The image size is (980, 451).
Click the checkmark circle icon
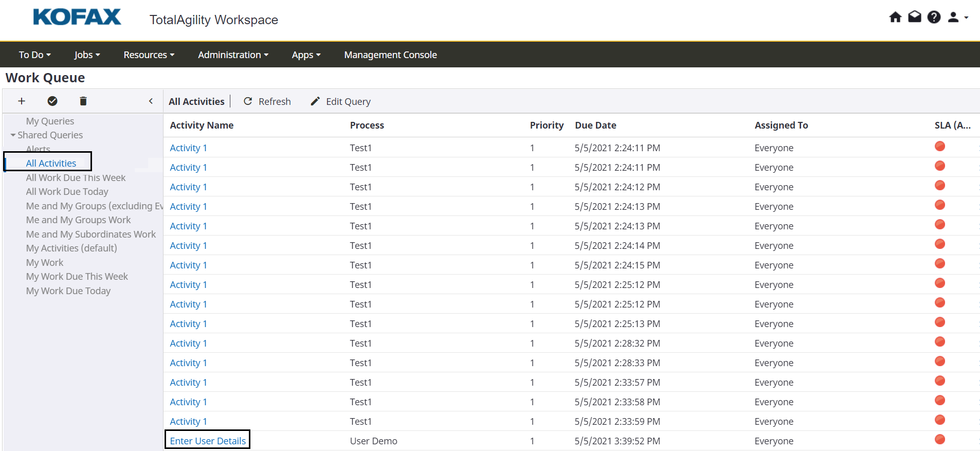(x=52, y=101)
